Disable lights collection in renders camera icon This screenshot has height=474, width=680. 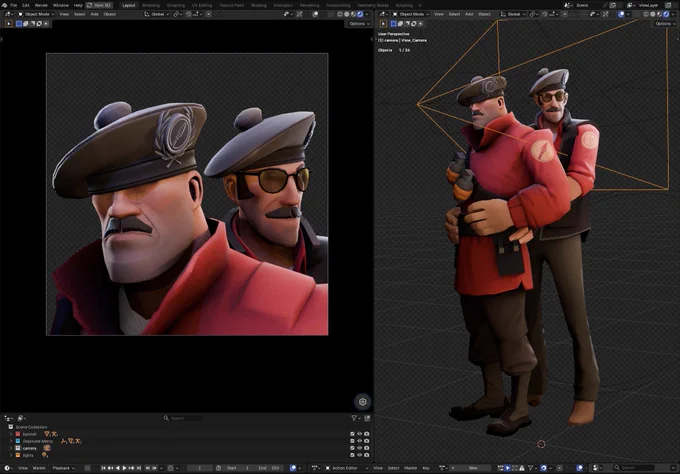click(367, 455)
